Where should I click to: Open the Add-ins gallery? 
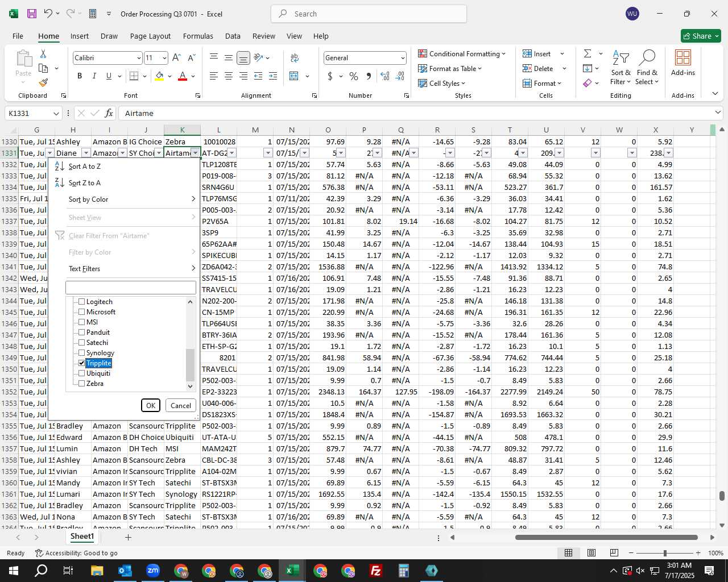(x=682, y=64)
